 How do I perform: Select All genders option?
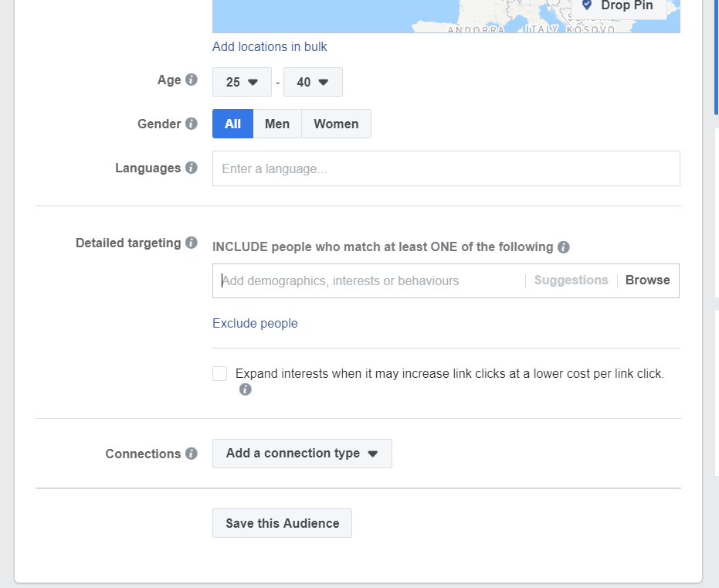233,124
